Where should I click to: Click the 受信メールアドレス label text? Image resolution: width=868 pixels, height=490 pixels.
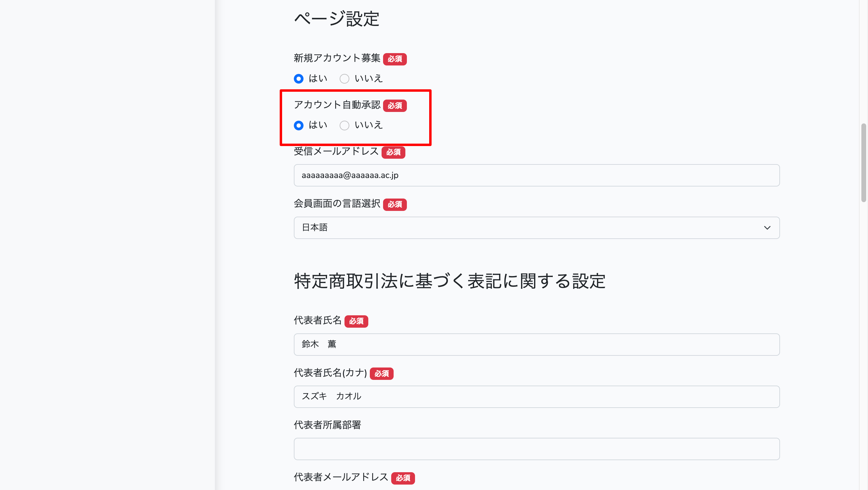coord(336,151)
